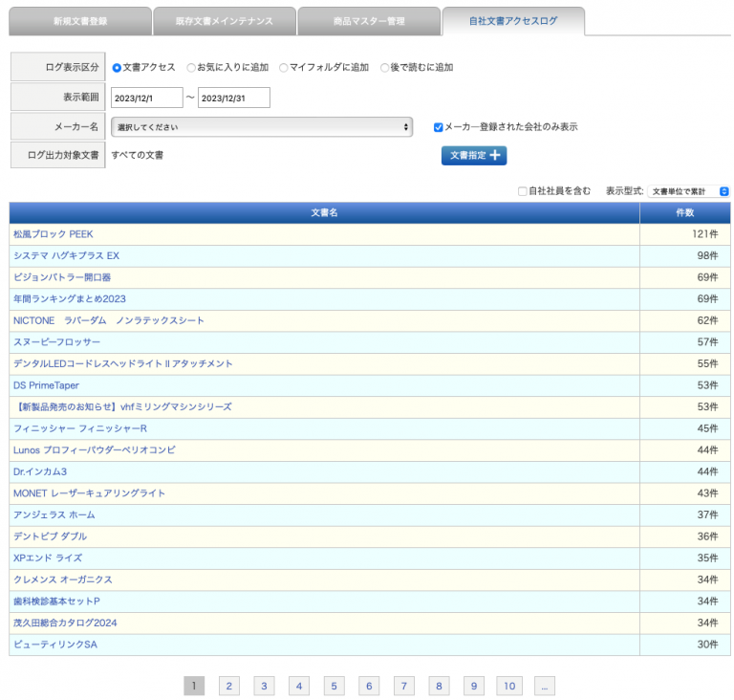The height and width of the screenshot is (700, 734).
Task: Open 年間ランキングまとめ2023 link
Action: (69, 299)
